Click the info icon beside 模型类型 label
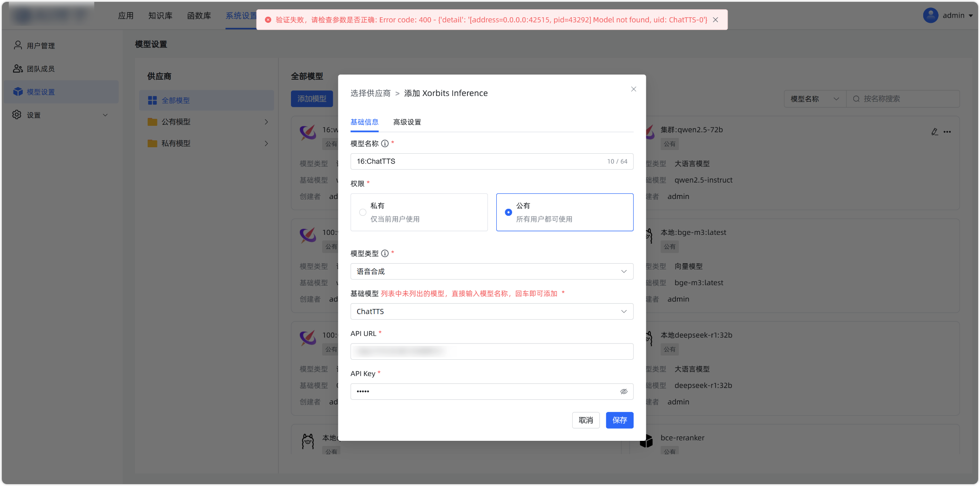The height and width of the screenshot is (486, 980). click(x=385, y=253)
